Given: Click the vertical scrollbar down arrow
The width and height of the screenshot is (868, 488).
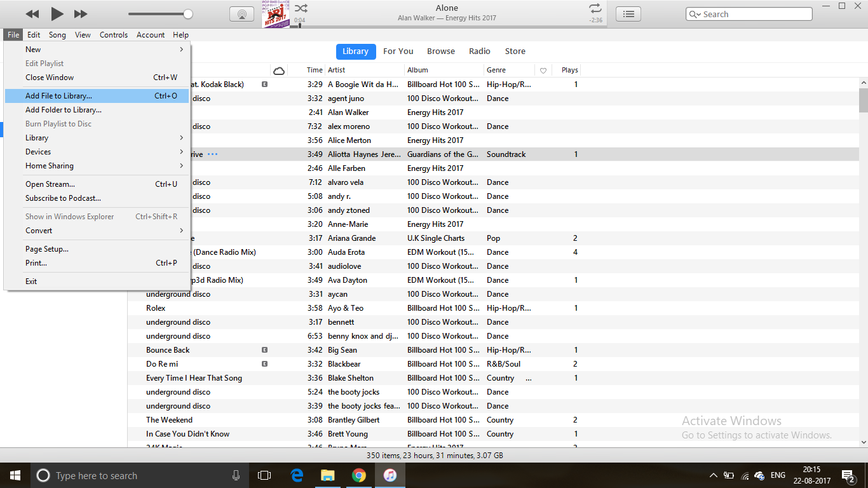Looking at the screenshot, I should tap(864, 442).
